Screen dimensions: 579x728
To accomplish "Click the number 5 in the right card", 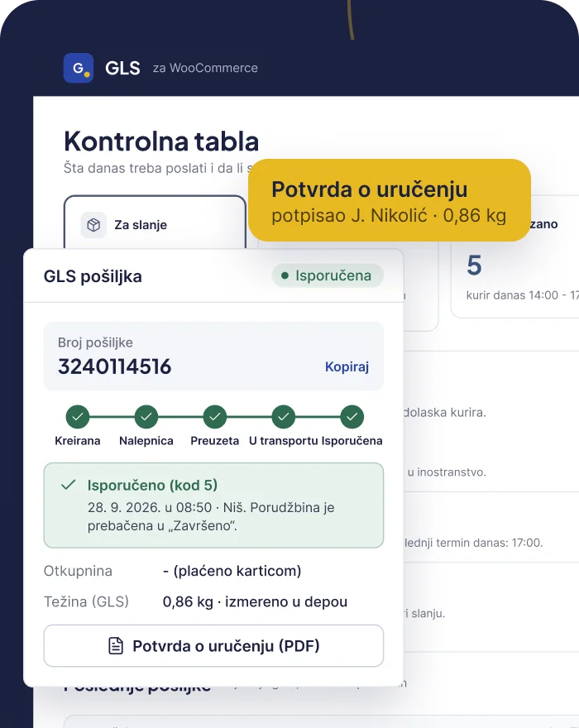I will [x=474, y=266].
